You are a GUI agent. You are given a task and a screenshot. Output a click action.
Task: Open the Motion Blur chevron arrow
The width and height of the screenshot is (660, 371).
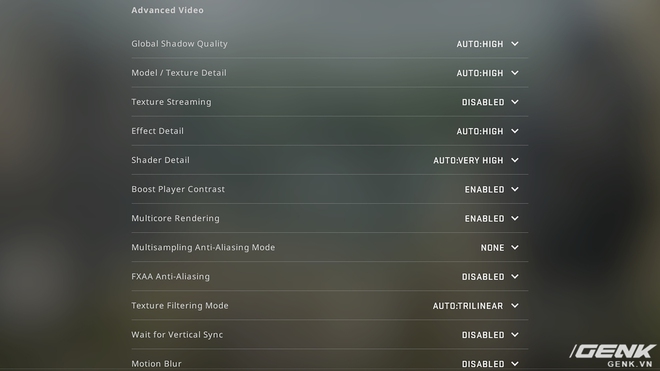tap(515, 363)
